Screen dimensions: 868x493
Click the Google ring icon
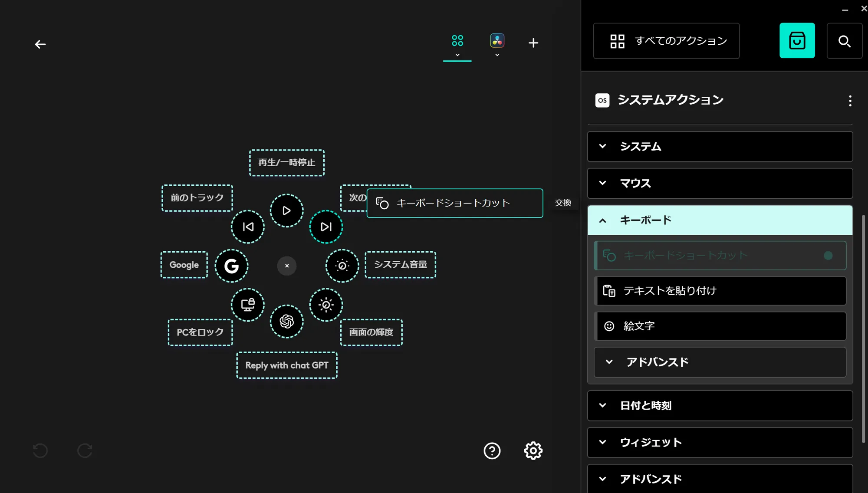[231, 266]
